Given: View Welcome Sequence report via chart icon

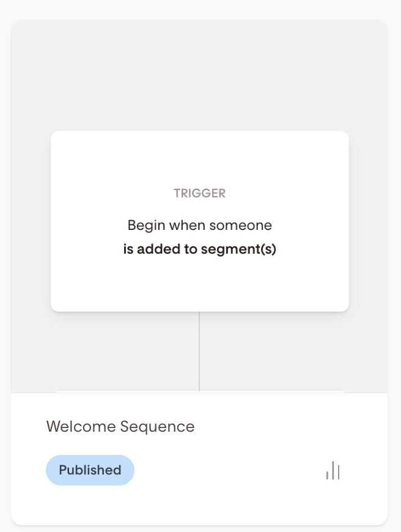Looking at the screenshot, I should (x=333, y=470).
